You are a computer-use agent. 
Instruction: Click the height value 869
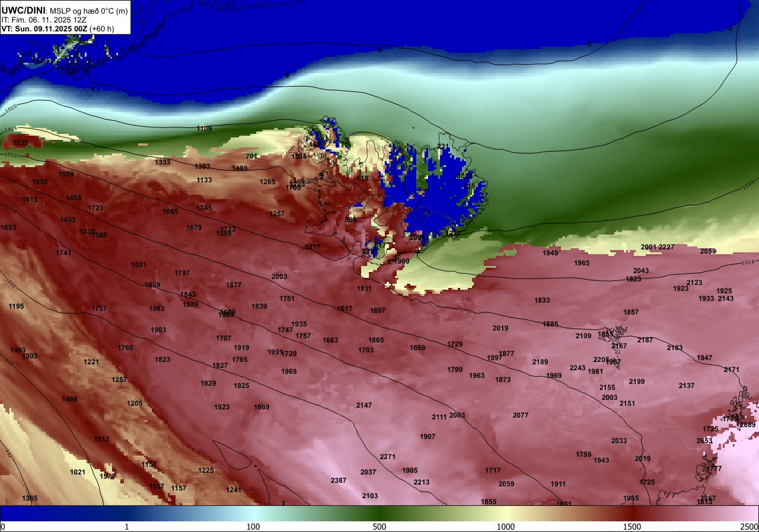(x=350, y=220)
